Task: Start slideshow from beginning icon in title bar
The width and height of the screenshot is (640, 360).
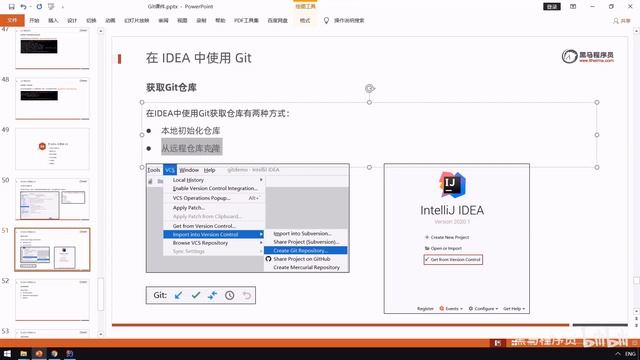Action: click(51, 7)
